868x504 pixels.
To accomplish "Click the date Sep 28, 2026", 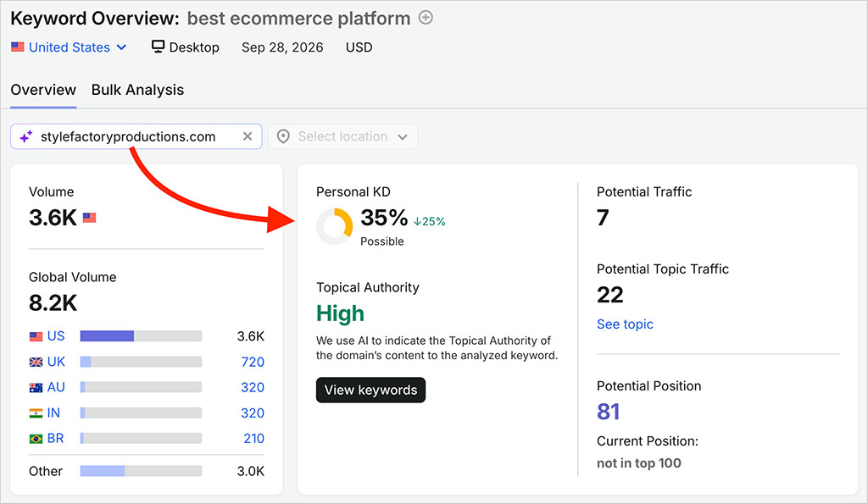I will 282,47.
